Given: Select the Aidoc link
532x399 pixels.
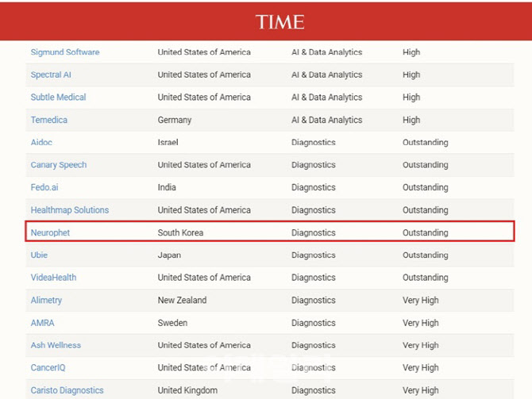Looking at the screenshot, I should coord(41,142).
